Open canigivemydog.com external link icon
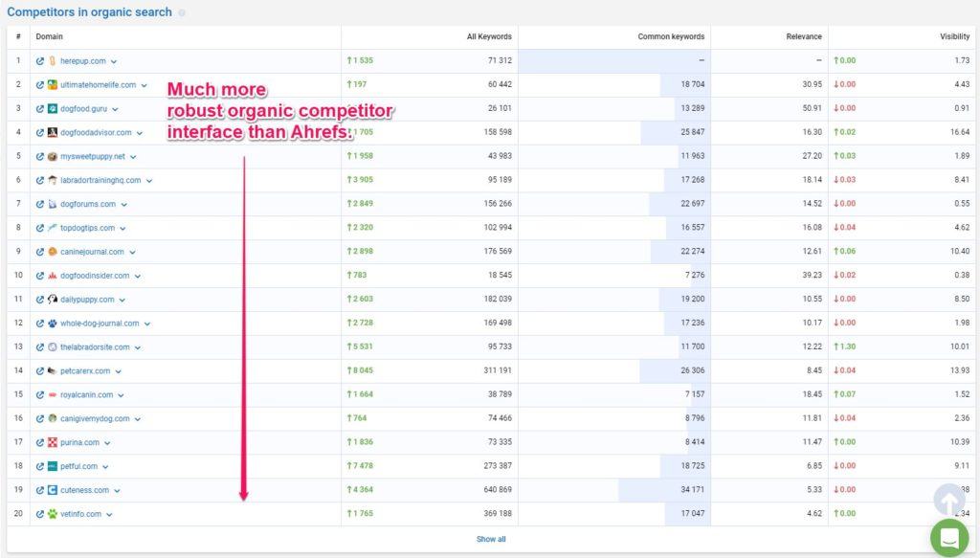Image resolution: width=980 pixels, height=558 pixels. (x=40, y=418)
